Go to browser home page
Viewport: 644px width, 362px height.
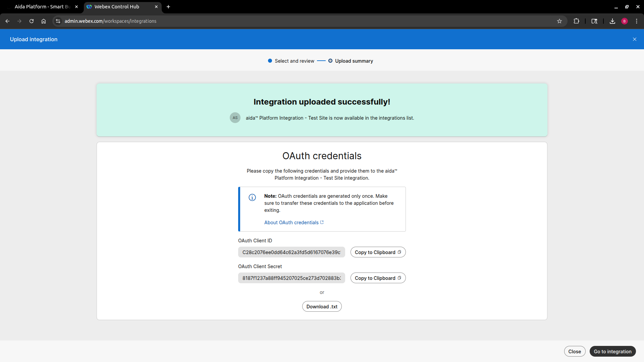pos(44,21)
